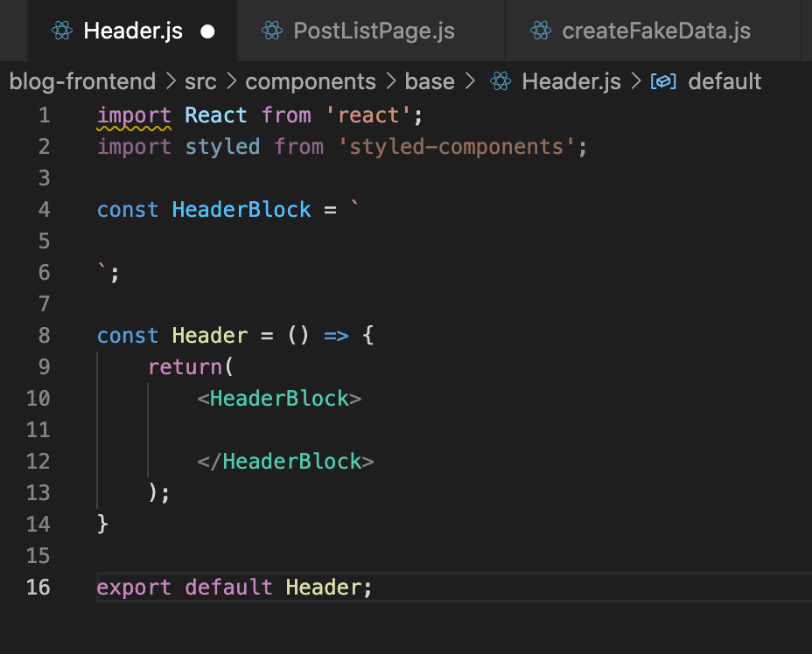Click chevron after components in breadcrumb
This screenshot has width=812, height=654.
coord(391,81)
